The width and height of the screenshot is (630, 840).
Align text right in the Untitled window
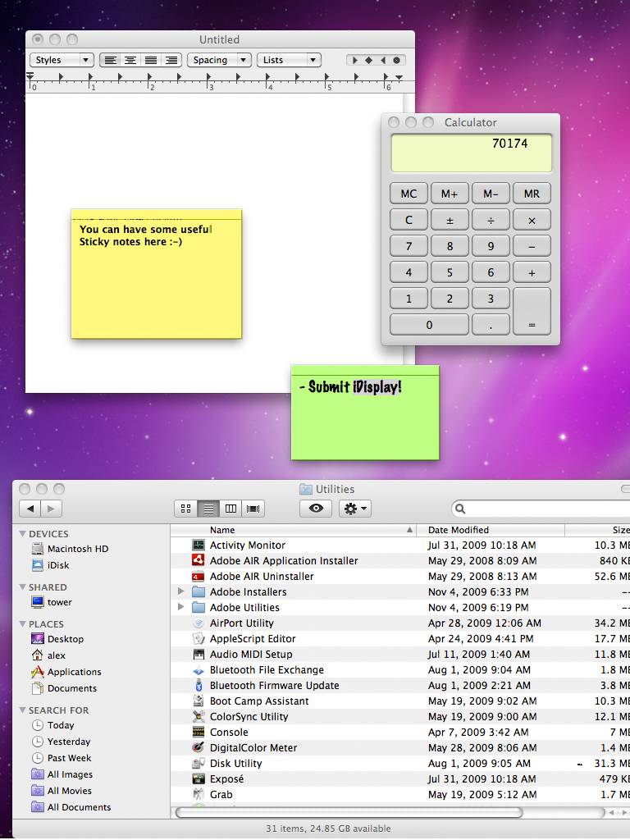pos(171,60)
